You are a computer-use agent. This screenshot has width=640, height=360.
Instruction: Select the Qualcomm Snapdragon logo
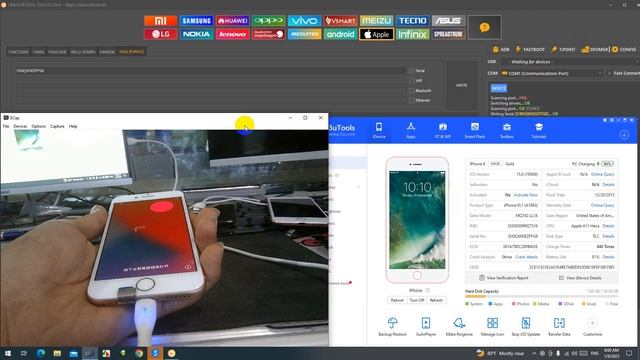(x=268, y=34)
